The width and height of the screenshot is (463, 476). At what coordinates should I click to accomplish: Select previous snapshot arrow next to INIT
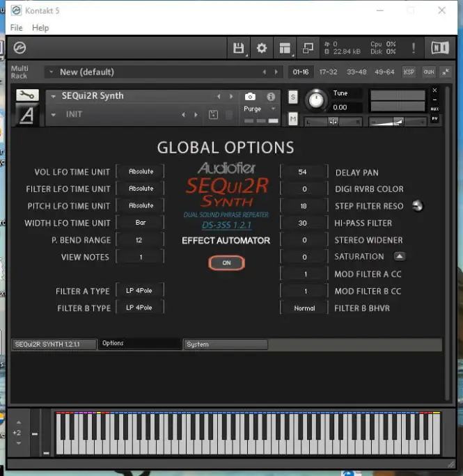(183, 115)
